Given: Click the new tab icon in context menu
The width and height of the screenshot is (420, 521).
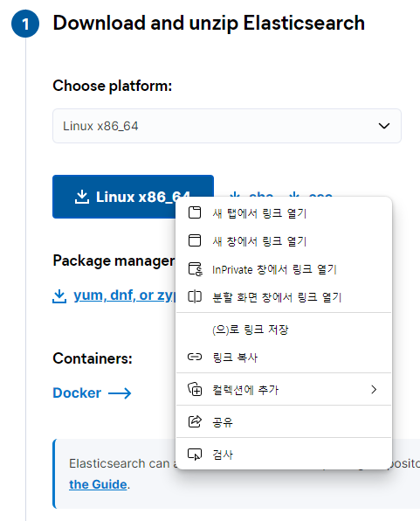Looking at the screenshot, I should [x=195, y=212].
